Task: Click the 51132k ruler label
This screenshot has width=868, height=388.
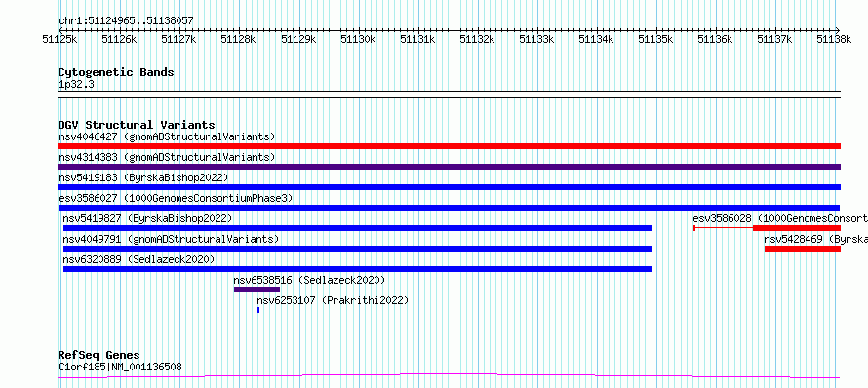Action: point(477,39)
